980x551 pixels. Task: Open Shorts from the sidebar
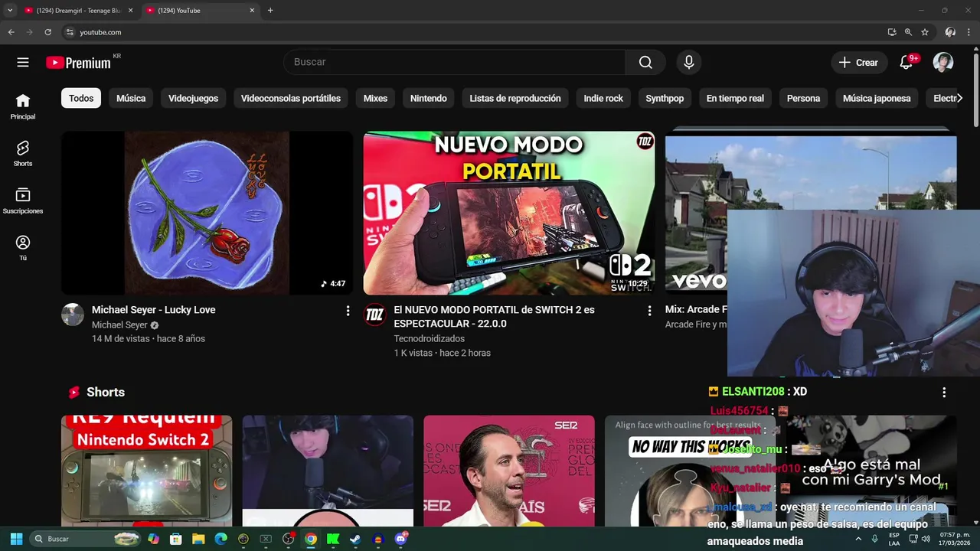pos(23,153)
